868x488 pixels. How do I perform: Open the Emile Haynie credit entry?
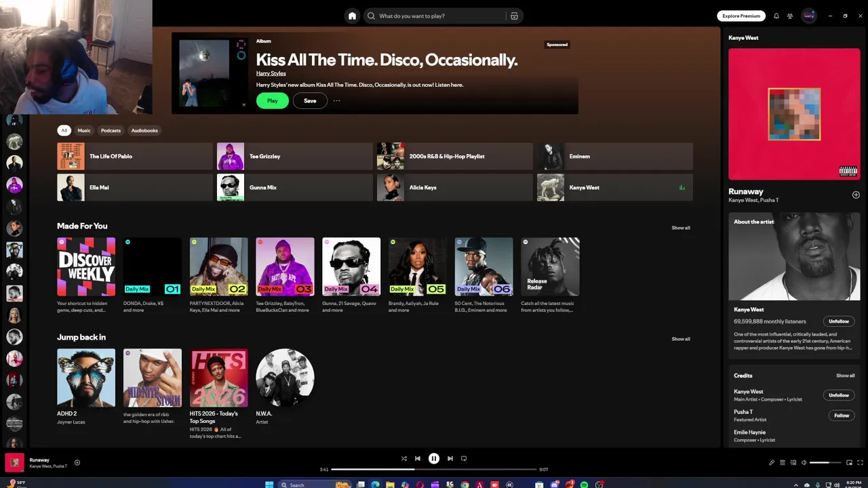tap(750, 432)
